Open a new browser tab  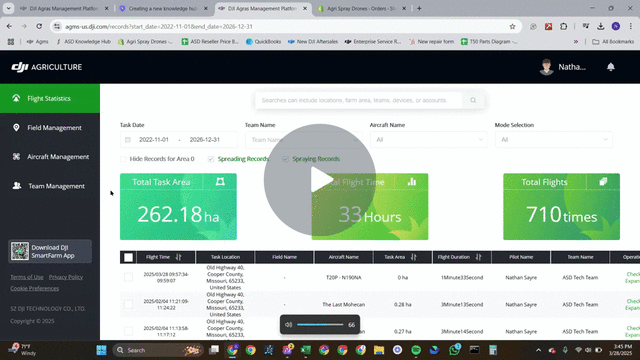click(x=419, y=9)
